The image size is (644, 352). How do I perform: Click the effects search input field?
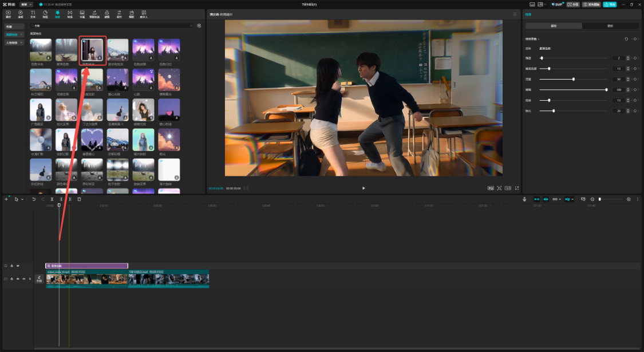coord(111,25)
